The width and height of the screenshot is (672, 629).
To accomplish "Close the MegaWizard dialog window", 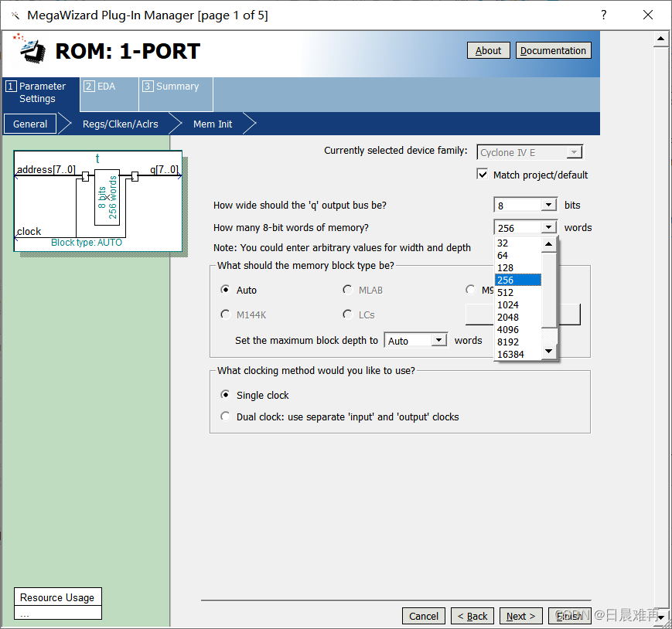I will [648, 15].
